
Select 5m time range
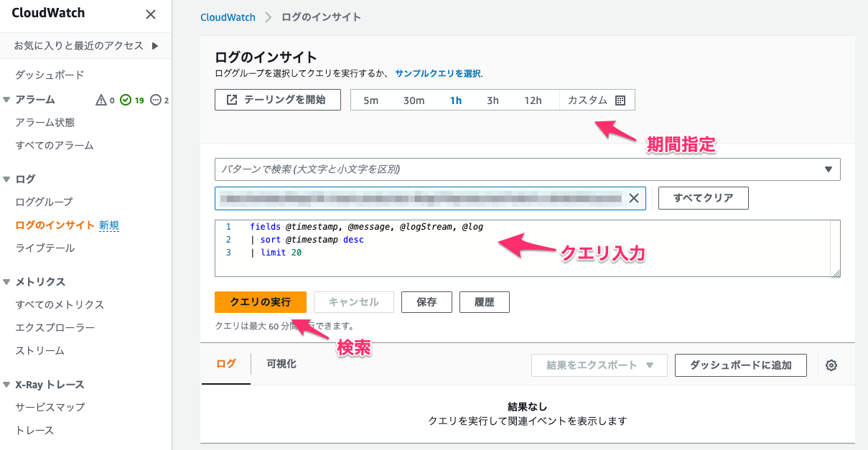370,100
